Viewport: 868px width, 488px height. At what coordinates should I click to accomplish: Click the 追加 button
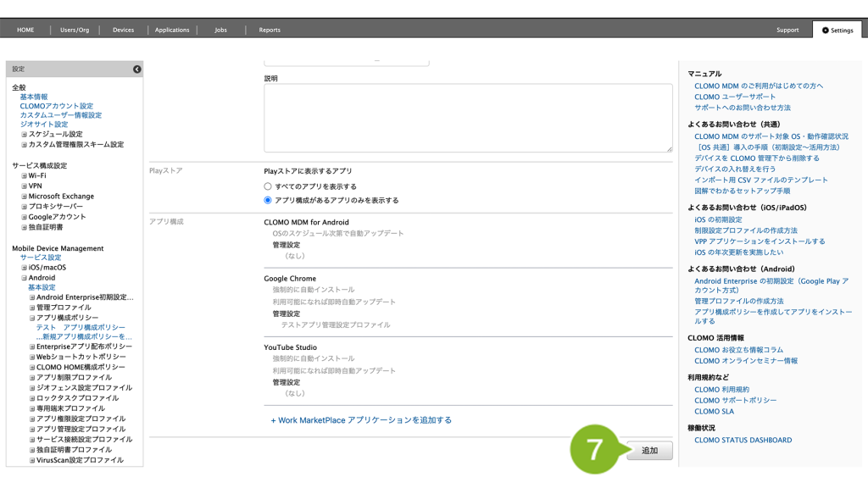(x=649, y=451)
